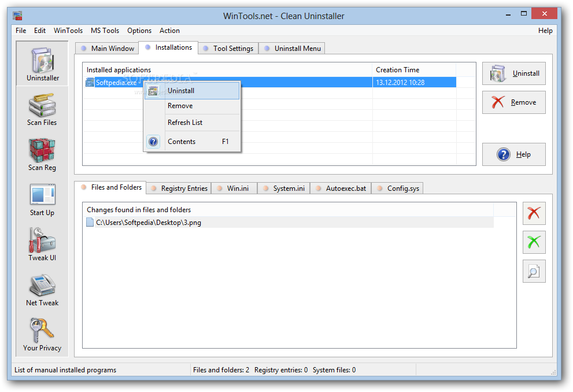Open the Options menu
This screenshot has width=573, height=392.
[x=139, y=31]
